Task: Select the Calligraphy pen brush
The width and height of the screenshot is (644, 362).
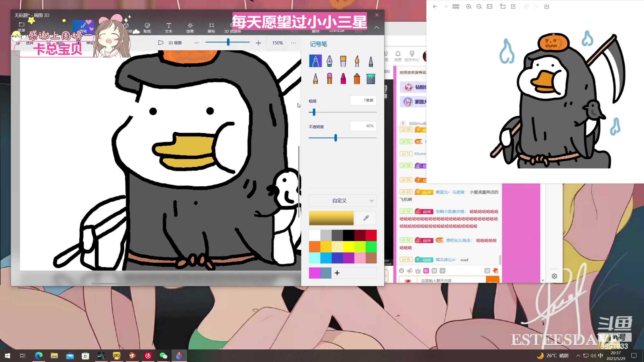Action: pyautogui.click(x=329, y=61)
